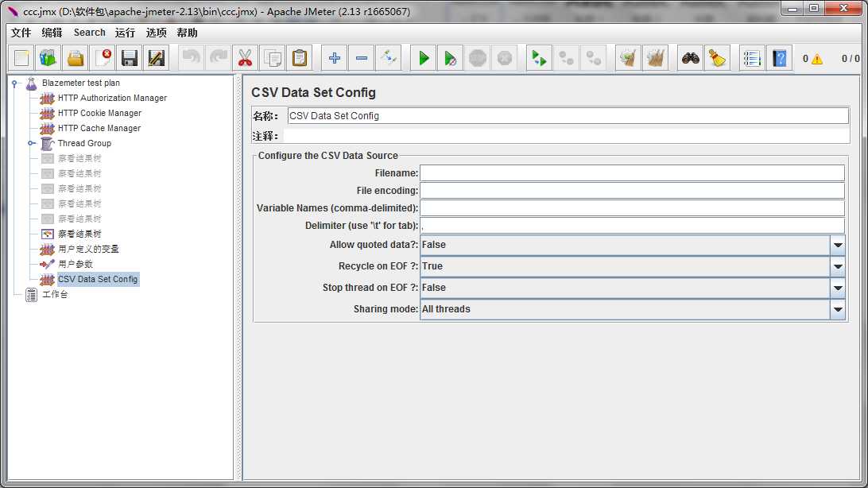
Task: Start the test with green play icon
Action: [424, 58]
